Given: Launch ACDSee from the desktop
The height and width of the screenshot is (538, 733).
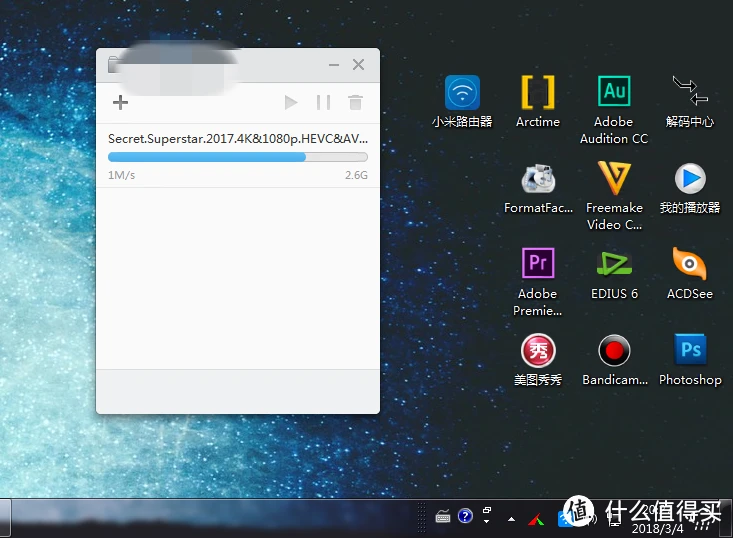Looking at the screenshot, I should tap(690, 274).
